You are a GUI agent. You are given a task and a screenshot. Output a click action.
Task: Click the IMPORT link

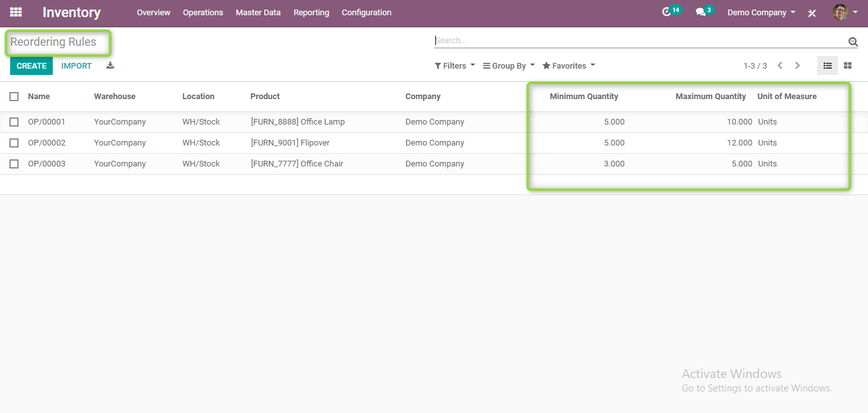(76, 65)
